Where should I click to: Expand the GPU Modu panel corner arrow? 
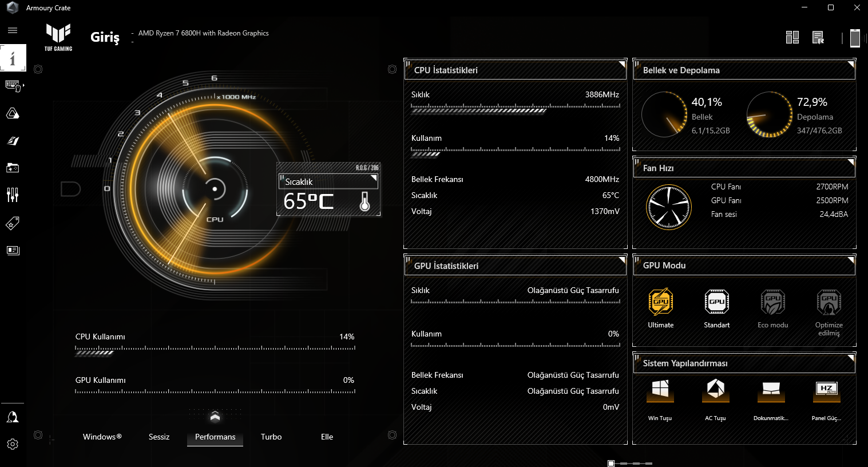tap(851, 260)
